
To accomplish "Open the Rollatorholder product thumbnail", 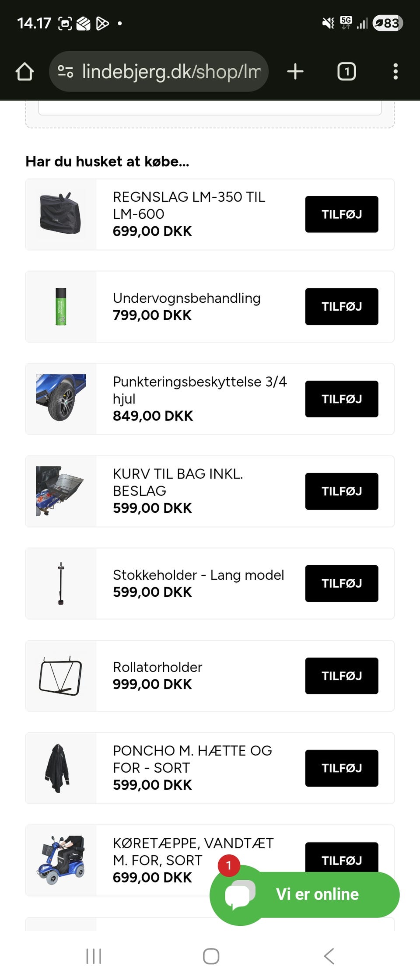I will pos(61,676).
